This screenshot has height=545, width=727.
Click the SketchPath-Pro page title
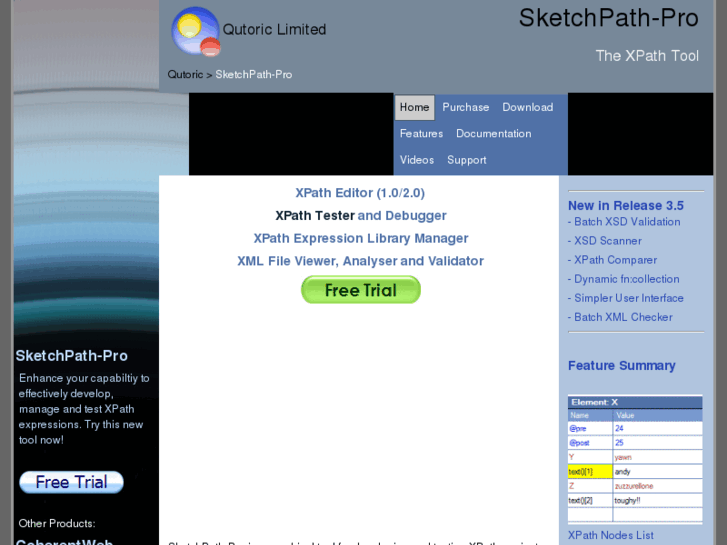(608, 18)
